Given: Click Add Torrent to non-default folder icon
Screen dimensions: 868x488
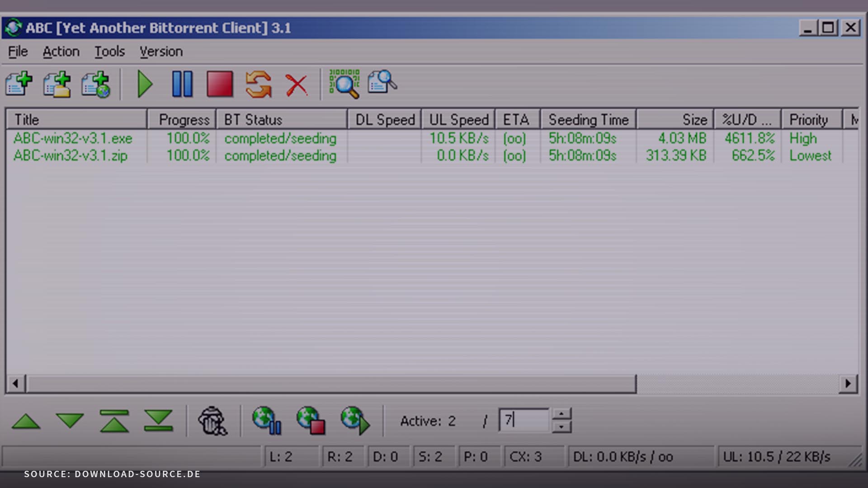Looking at the screenshot, I should pos(57,84).
